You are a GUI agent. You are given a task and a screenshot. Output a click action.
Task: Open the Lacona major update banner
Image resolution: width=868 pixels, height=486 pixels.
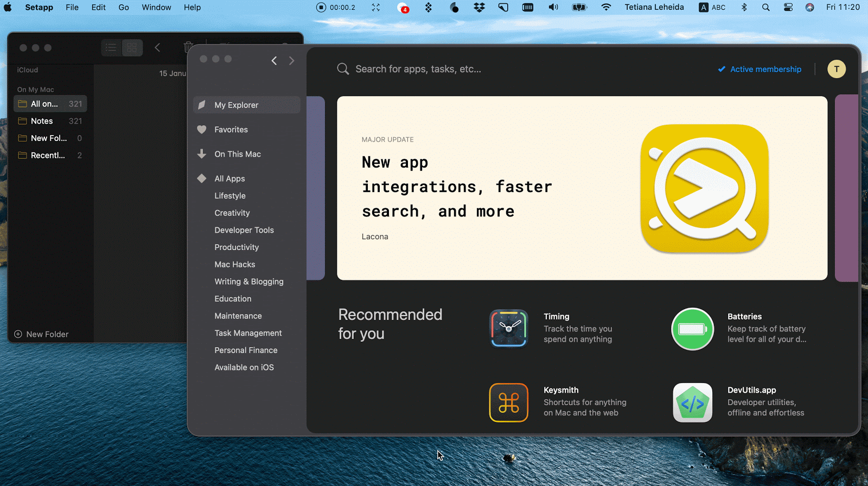point(582,188)
